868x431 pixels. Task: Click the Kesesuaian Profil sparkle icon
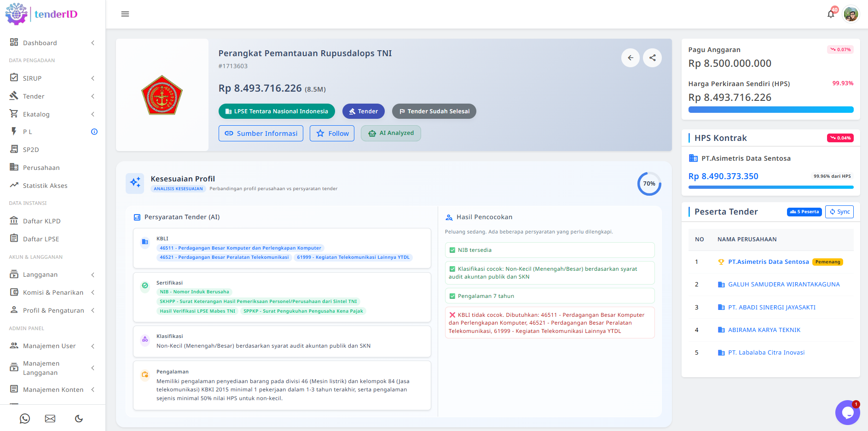coord(135,183)
